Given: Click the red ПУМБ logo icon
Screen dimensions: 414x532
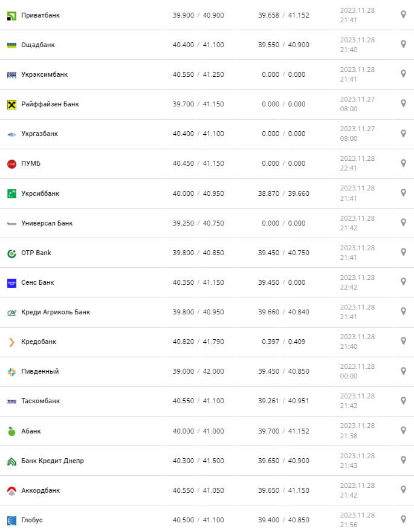Looking at the screenshot, I should pyautogui.click(x=11, y=164).
